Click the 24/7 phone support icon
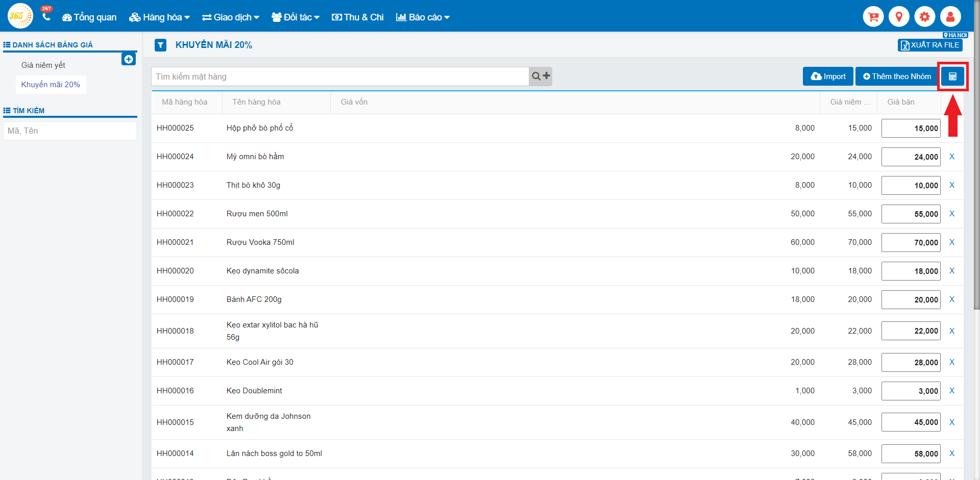980x480 pixels. [46, 16]
